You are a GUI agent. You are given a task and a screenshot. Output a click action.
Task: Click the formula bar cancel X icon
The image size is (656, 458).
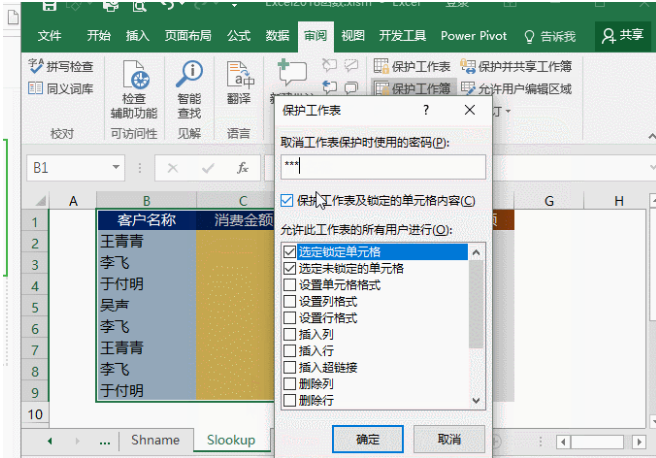click(x=172, y=168)
